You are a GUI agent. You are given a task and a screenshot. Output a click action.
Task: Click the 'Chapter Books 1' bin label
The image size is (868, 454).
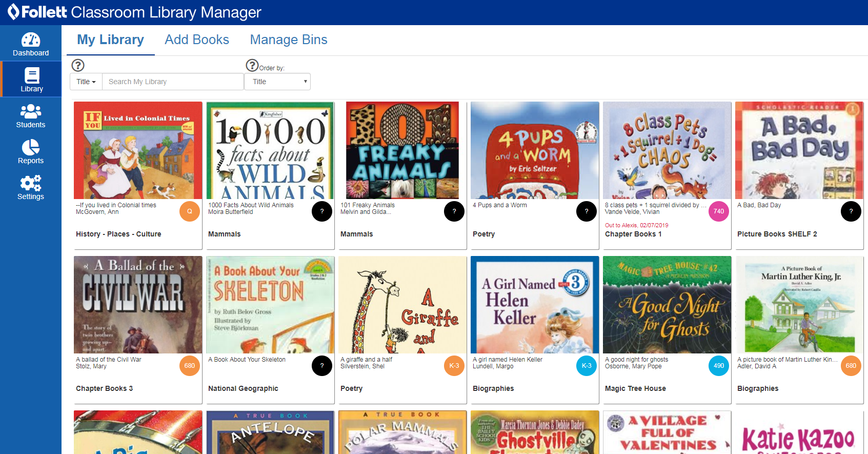[x=633, y=234]
